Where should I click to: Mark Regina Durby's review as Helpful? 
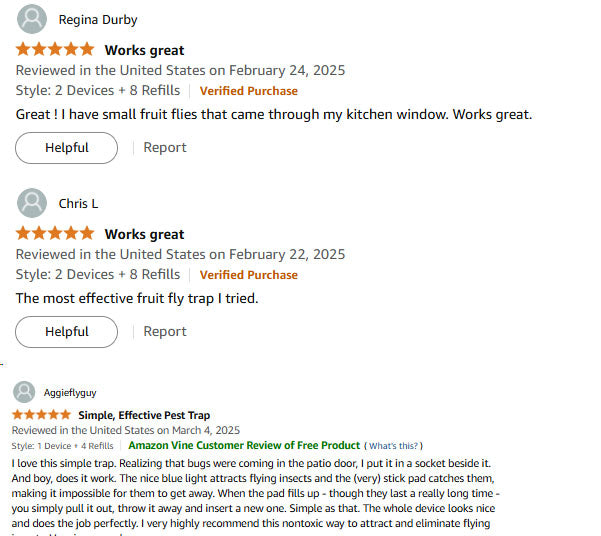pyautogui.click(x=66, y=148)
